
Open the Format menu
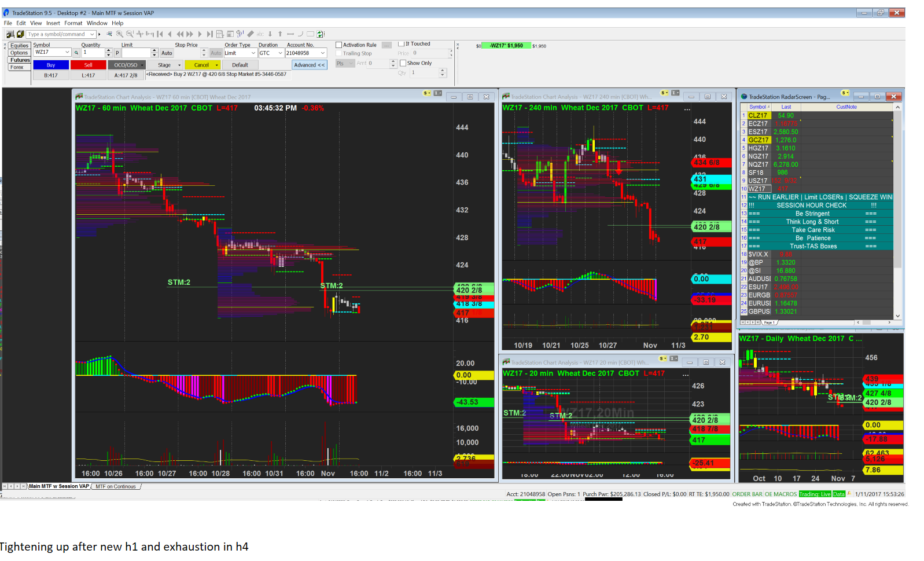(x=73, y=23)
